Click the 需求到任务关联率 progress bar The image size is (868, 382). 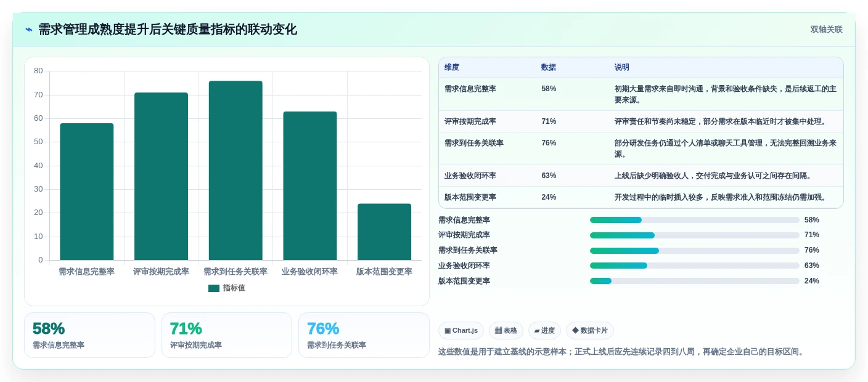pyautogui.click(x=695, y=250)
